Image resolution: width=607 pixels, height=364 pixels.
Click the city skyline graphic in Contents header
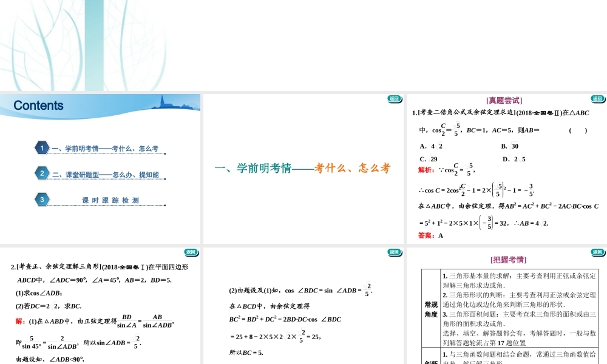point(177,104)
